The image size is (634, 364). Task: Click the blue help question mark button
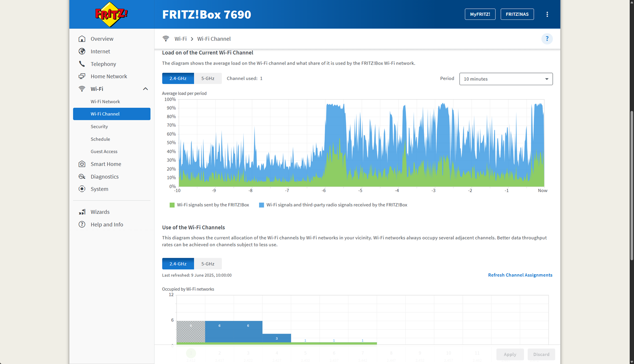tap(547, 39)
